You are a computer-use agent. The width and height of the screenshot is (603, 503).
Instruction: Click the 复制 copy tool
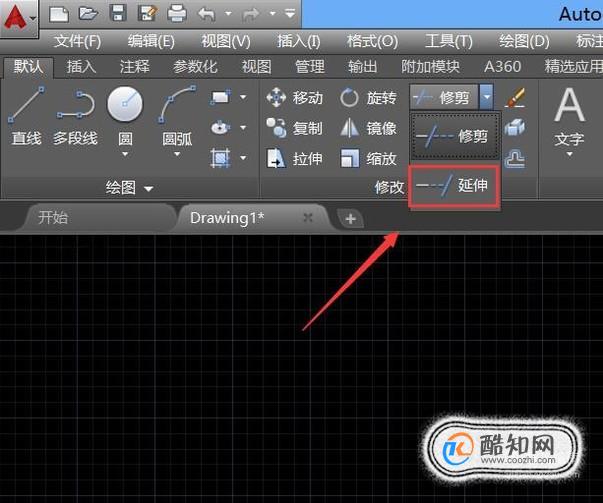point(295,128)
